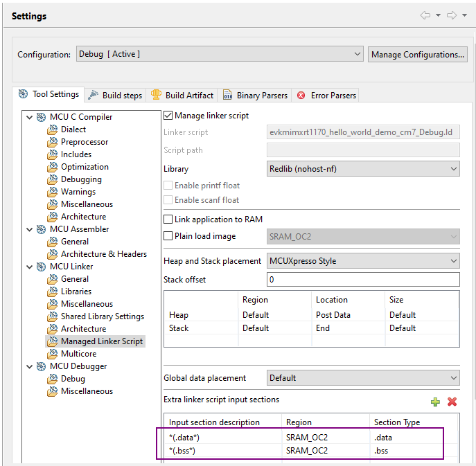Image resolution: width=476 pixels, height=466 pixels.
Task: Select Architecture under MCU C Compiler
Action: pyautogui.click(x=83, y=217)
